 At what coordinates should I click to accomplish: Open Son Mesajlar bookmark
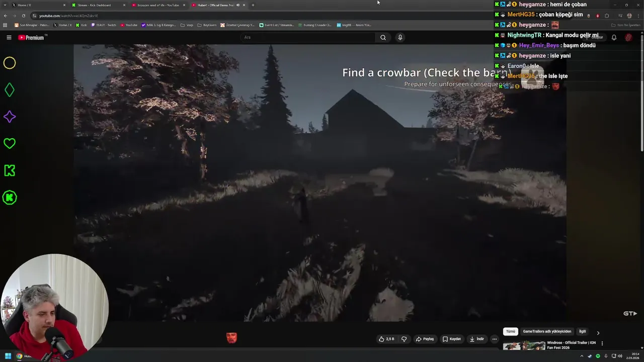coord(32,25)
